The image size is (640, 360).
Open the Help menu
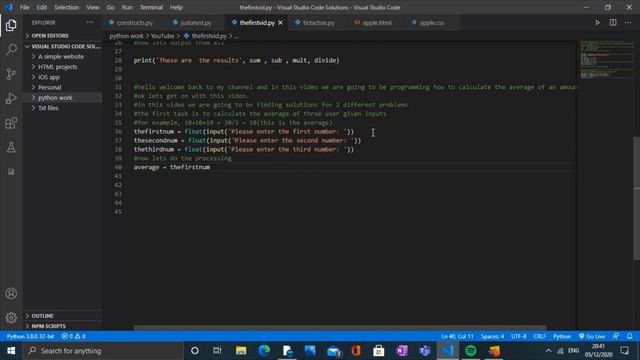tap(176, 7)
